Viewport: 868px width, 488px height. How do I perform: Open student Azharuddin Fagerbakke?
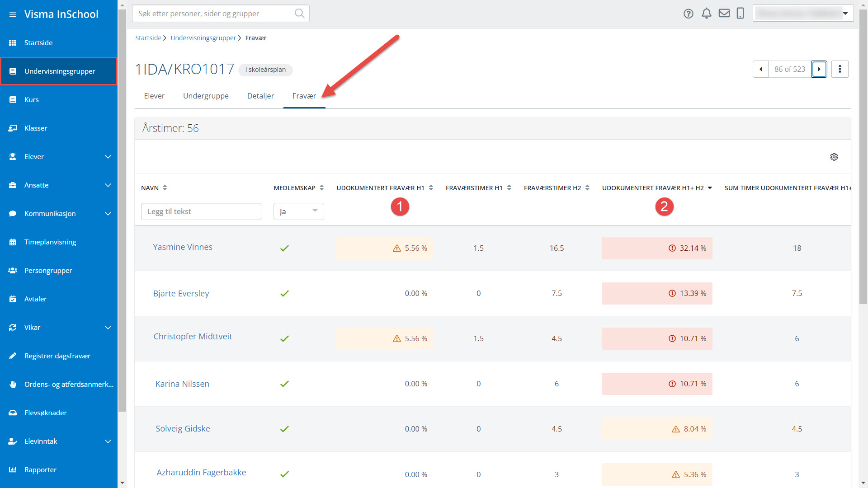[201, 473]
